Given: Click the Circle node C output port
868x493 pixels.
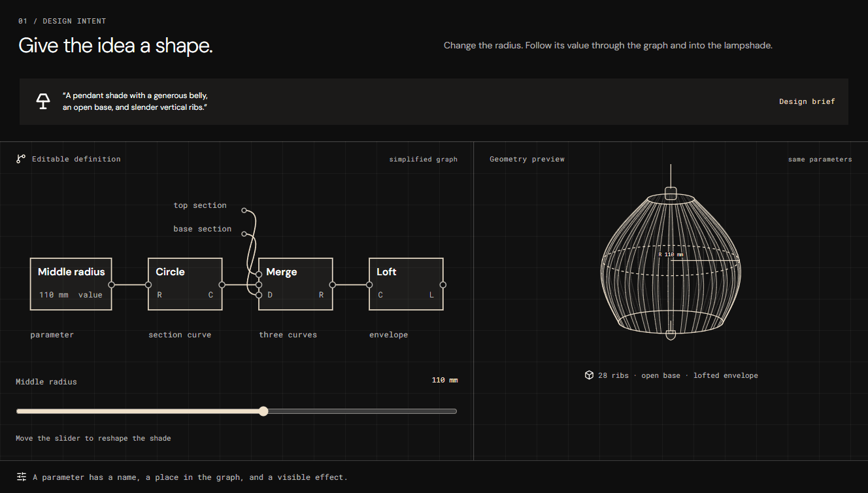Looking at the screenshot, I should point(222,284).
